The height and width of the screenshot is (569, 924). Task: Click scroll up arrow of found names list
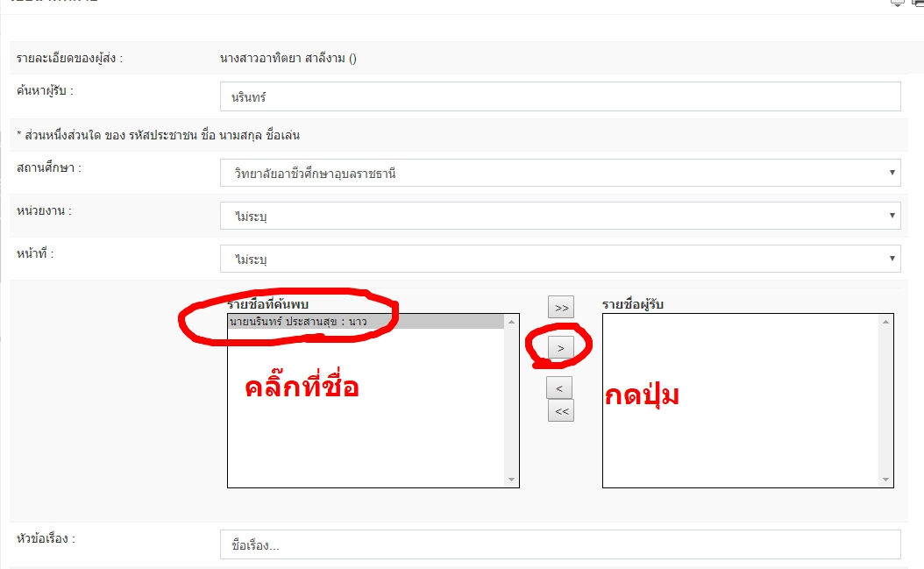511,322
